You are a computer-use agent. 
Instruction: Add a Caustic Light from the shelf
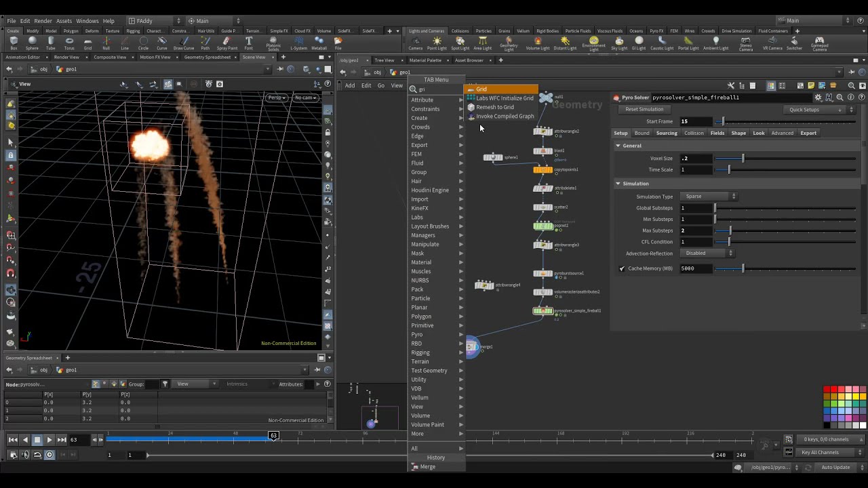pos(662,43)
